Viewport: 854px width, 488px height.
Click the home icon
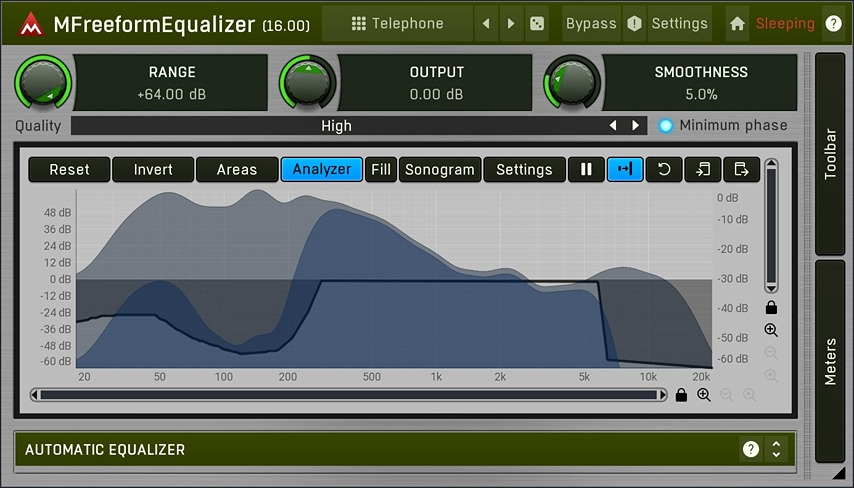737,23
